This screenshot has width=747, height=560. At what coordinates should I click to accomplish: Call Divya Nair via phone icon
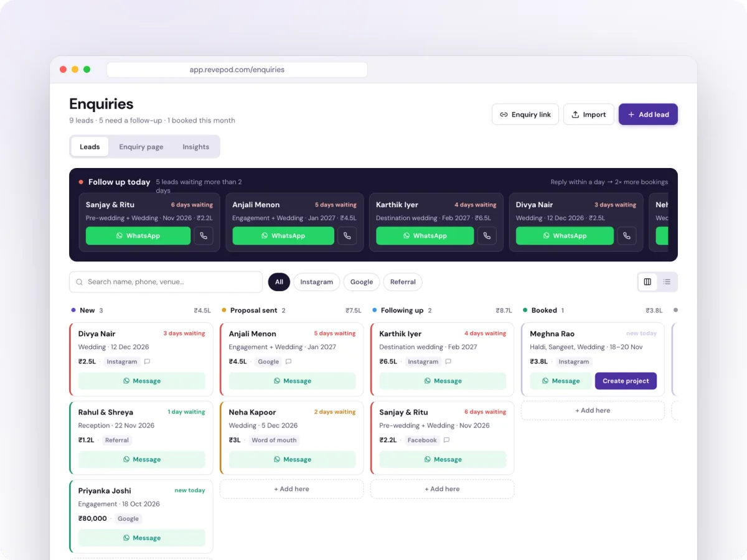[x=627, y=236]
